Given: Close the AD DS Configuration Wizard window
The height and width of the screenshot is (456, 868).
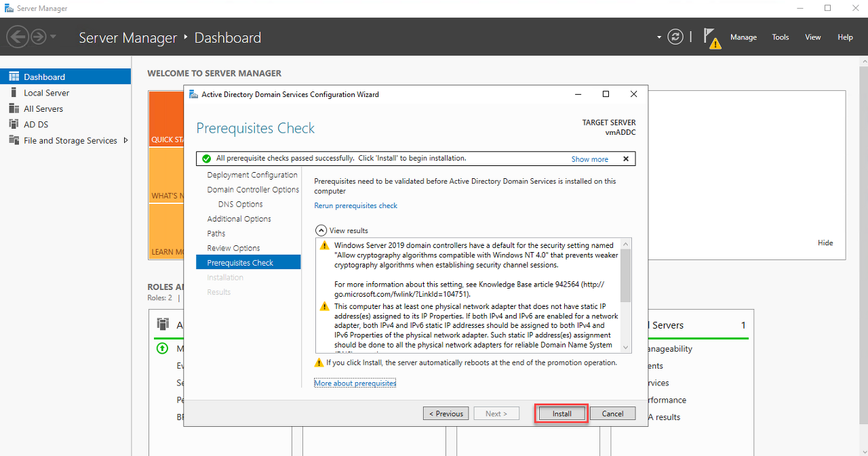Looking at the screenshot, I should click(633, 94).
